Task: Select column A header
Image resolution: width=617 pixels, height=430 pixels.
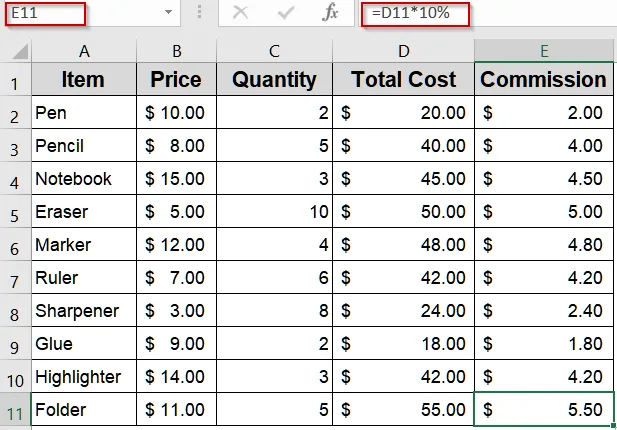Action: 84,51
